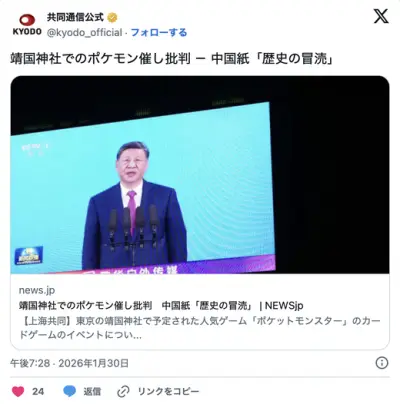Open the X logo in the corner
This screenshot has width=400, height=404.
tap(381, 16)
